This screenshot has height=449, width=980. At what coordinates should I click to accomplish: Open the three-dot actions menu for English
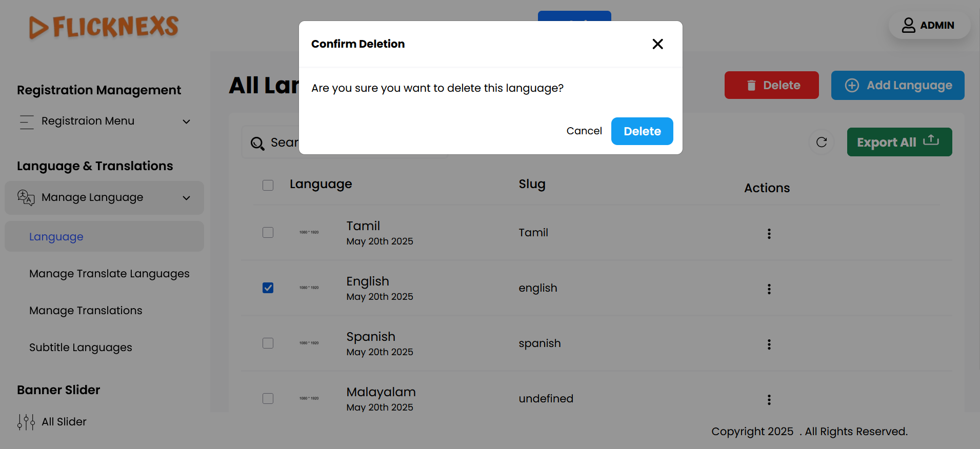point(769,289)
